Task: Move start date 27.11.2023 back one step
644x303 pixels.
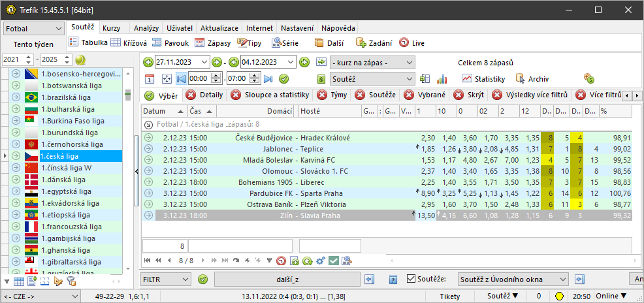Action: click(x=148, y=63)
